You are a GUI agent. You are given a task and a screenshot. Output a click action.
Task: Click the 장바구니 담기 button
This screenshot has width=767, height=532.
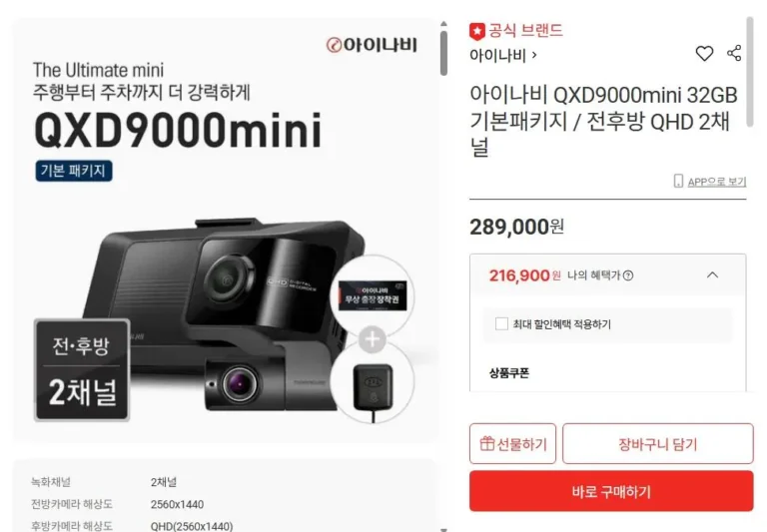[x=657, y=443]
